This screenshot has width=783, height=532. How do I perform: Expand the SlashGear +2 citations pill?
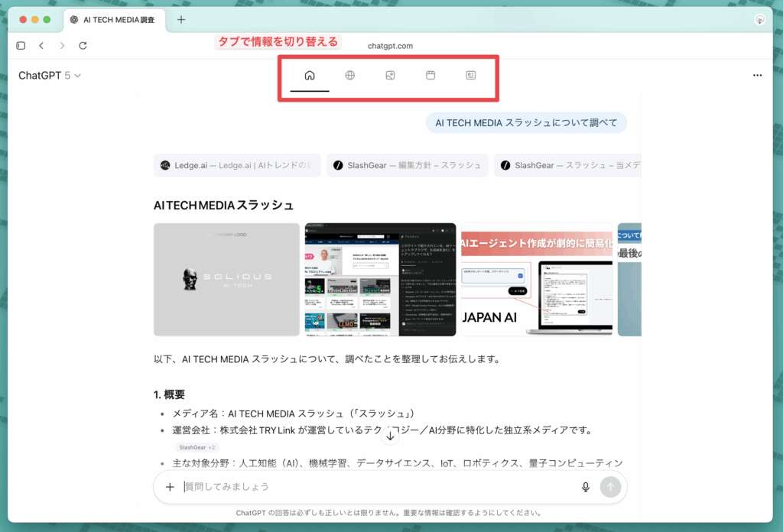coord(197,446)
